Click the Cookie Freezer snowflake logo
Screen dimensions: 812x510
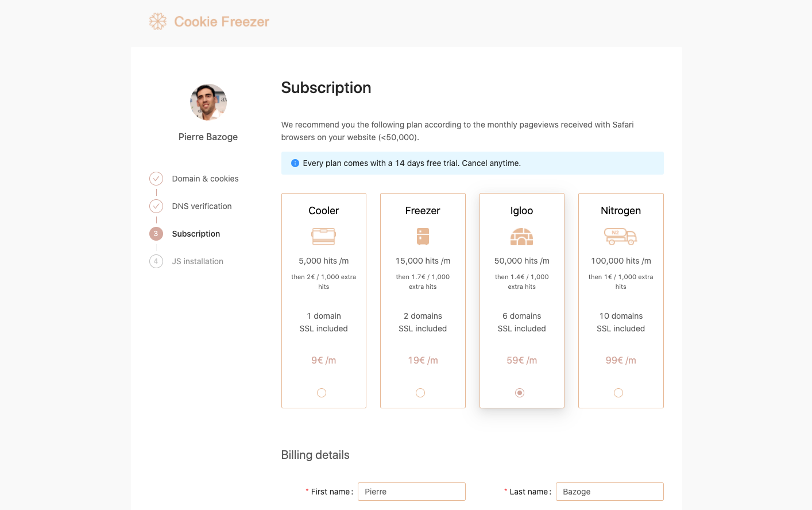click(157, 21)
